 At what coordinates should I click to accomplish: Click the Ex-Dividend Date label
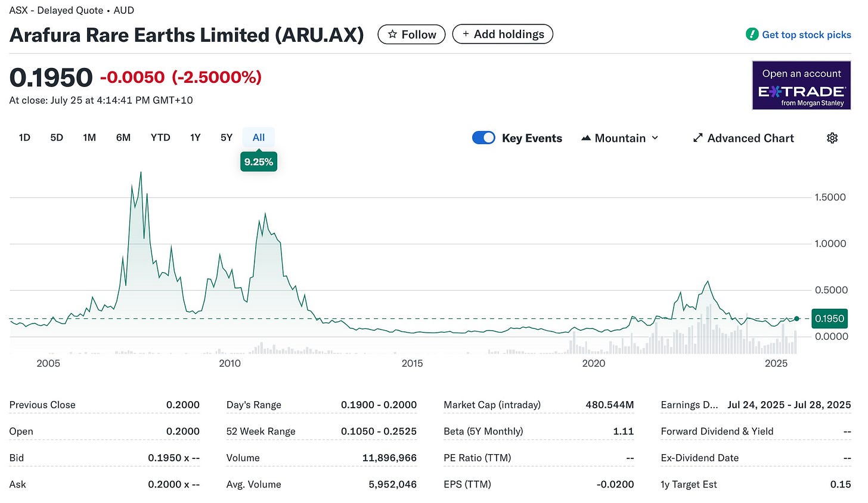point(700,458)
